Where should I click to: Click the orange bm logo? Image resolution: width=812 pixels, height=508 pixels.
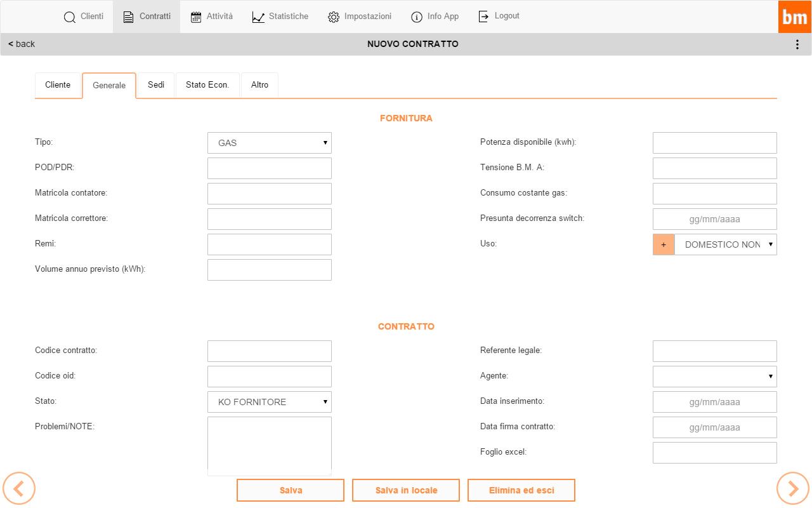(x=795, y=17)
